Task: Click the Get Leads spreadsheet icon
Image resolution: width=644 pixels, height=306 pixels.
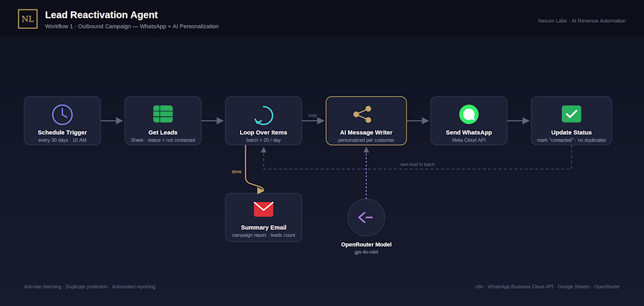Action: tap(163, 114)
